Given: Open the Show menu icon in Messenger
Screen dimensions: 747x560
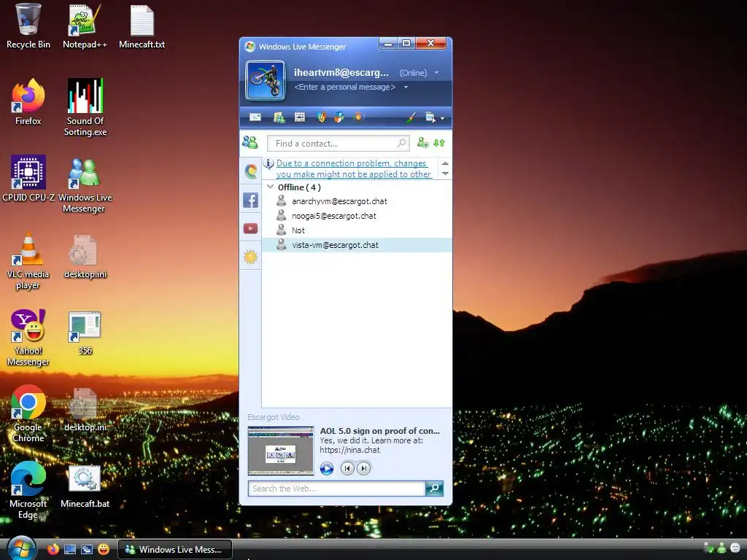Looking at the screenshot, I should 430,117.
